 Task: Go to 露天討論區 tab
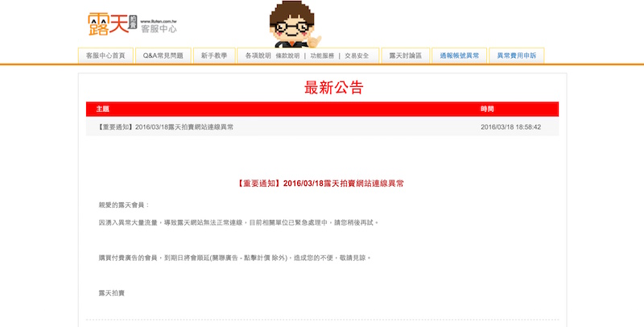pyautogui.click(x=406, y=56)
